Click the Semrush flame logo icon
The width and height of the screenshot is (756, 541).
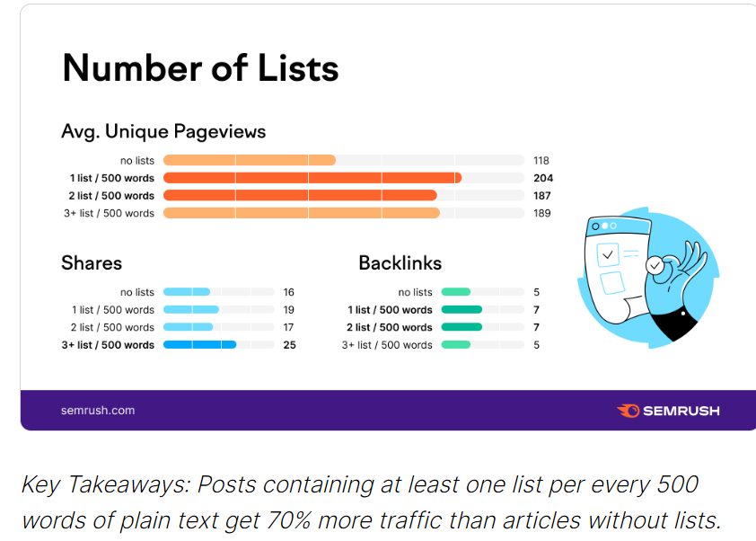[x=629, y=411]
